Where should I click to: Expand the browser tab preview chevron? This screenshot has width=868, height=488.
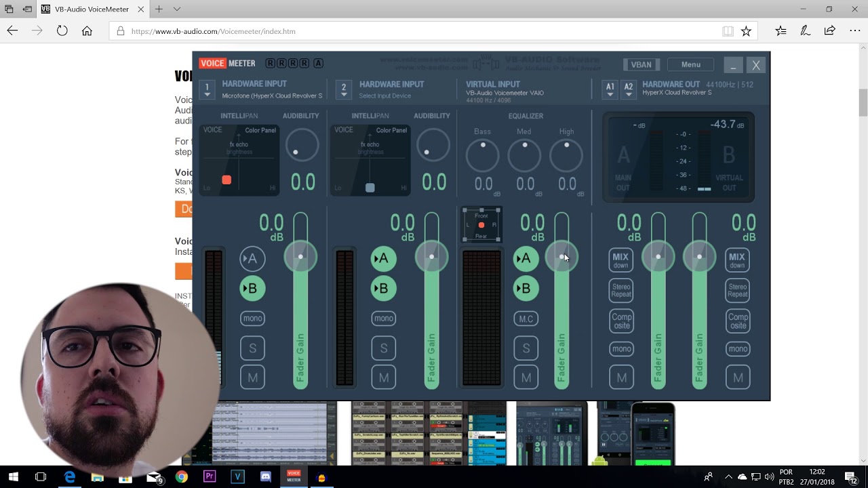pyautogui.click(x=177, y=9)
